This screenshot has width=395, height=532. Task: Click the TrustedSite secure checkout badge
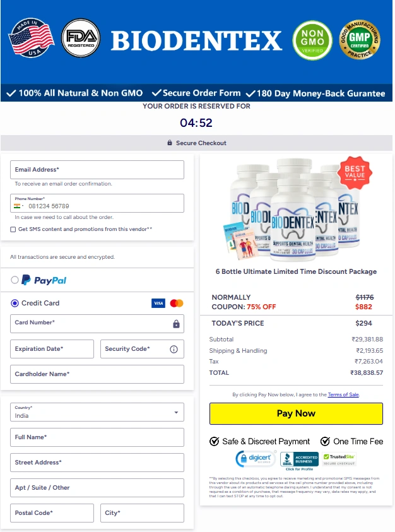coord(339,459)
